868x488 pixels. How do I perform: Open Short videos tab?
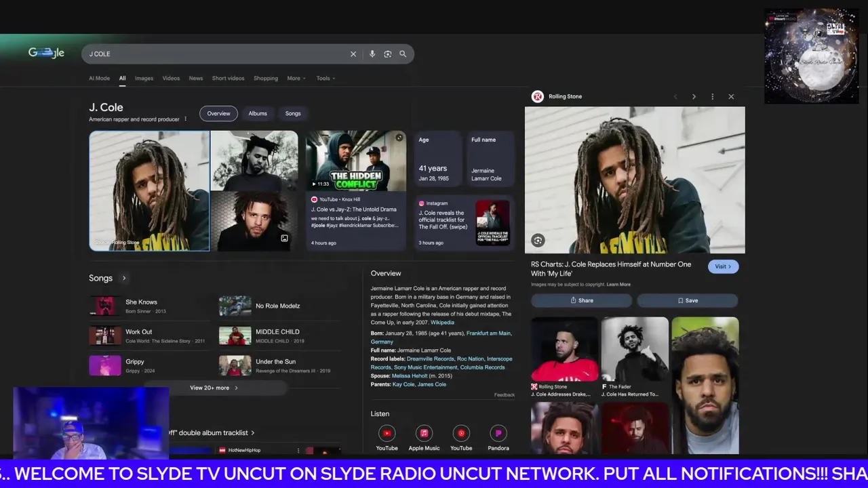point(228,78)
